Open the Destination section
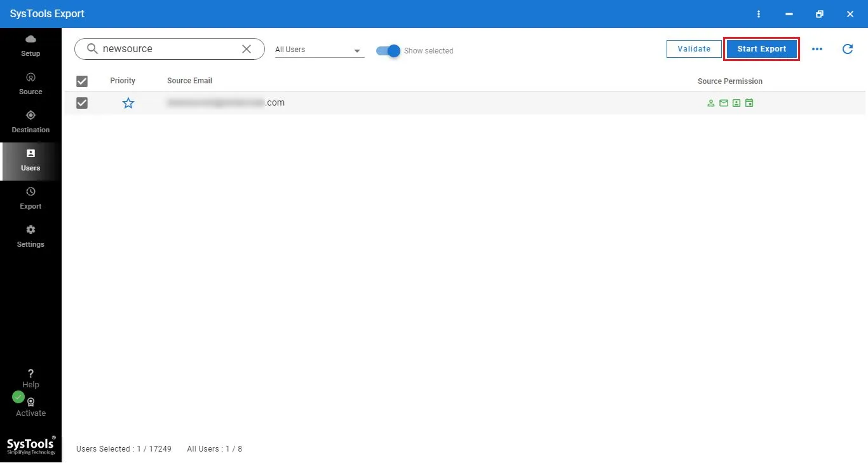The image size is (868, 463). click(31, 121)
